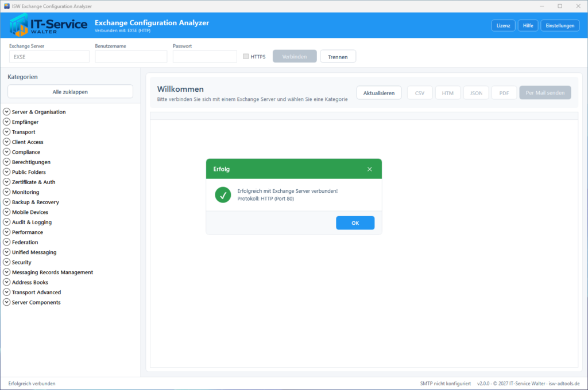
Task: Click 'SMTP nicht konfiguriert' status text
Action: 445,384
